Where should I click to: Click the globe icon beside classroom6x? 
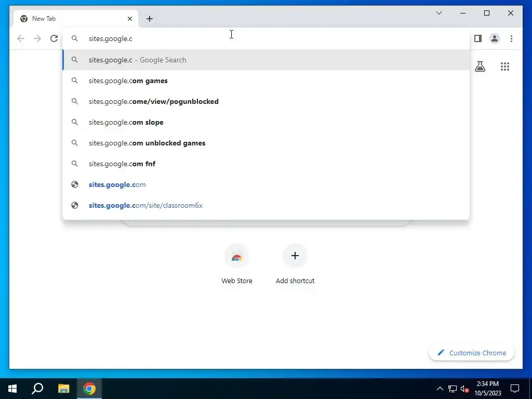(75, 205)
